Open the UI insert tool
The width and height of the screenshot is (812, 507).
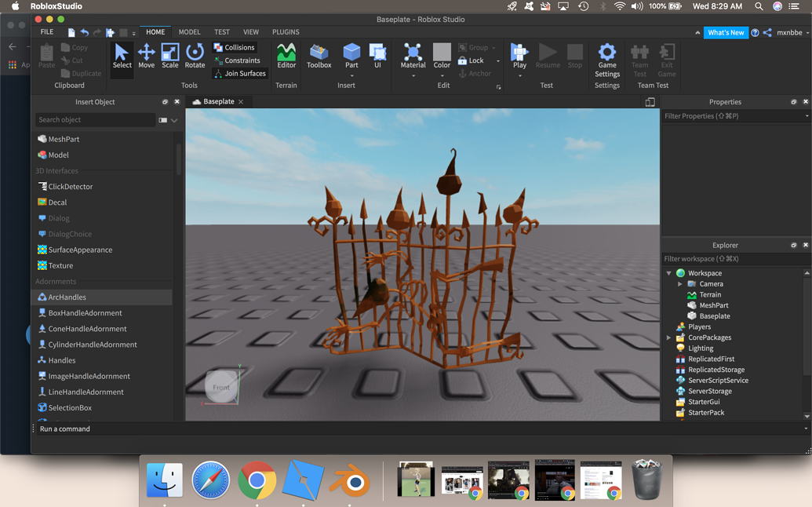coord(377,56)
